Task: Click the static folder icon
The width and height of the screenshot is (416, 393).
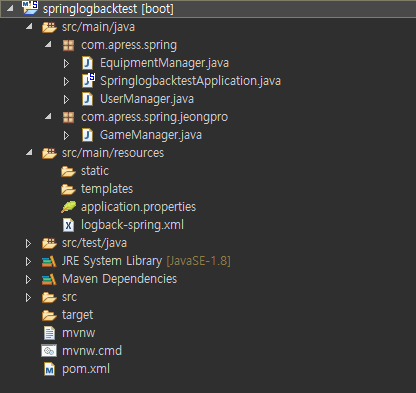Action: pos(68,171)
